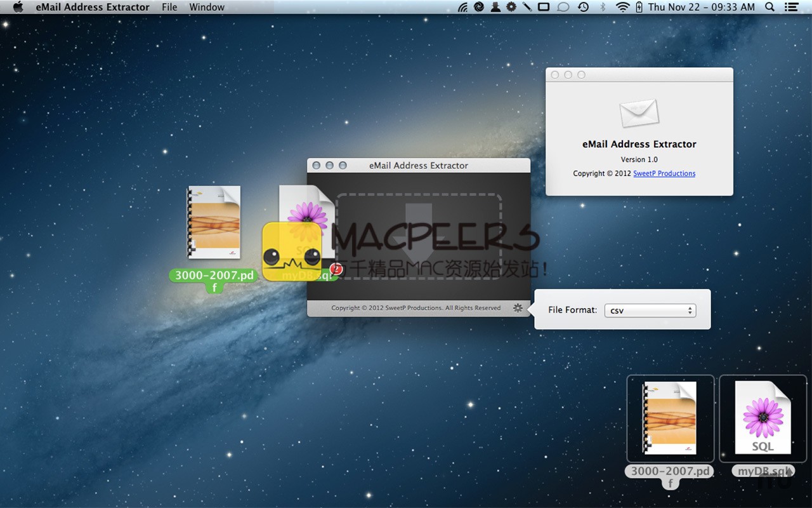Click the Bluetooth menu bar icon
This screenshot has height=508, width=812.
pyautogui.click(x=603, y=7)
